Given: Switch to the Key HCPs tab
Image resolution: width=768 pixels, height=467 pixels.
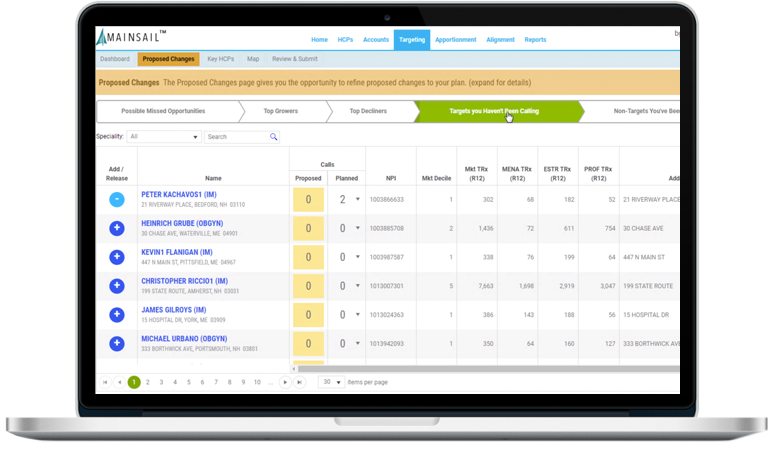Looking at the screenshot, I should point(220,59).
